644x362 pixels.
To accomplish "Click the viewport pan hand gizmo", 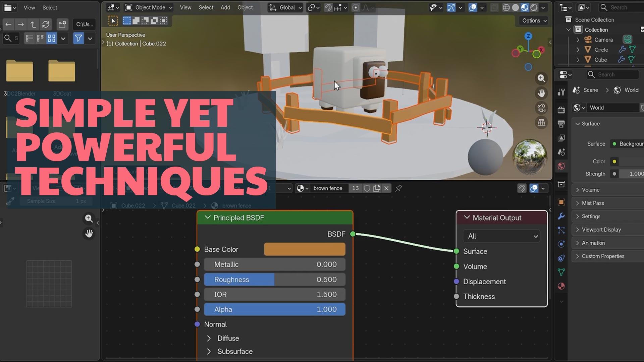I will (541, 93).
